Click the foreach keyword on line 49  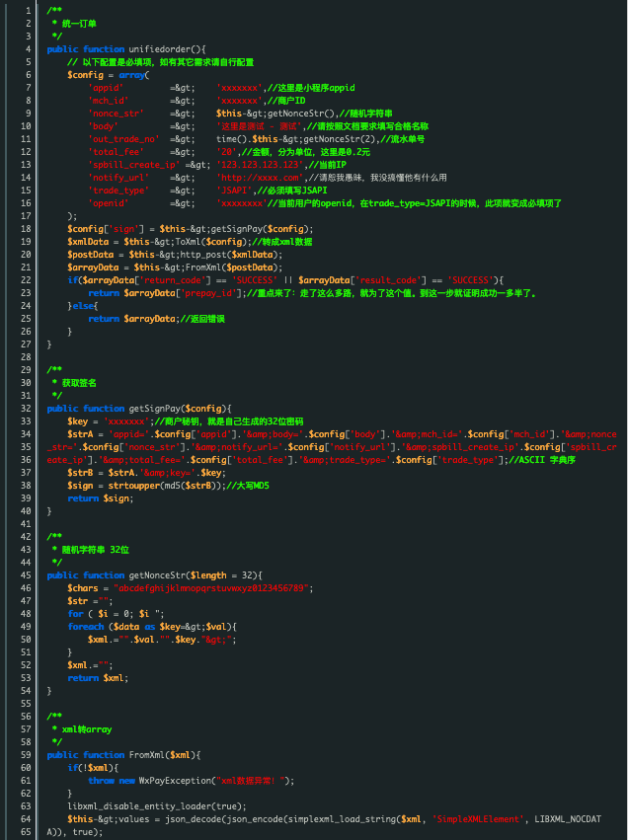pos(86,627)
